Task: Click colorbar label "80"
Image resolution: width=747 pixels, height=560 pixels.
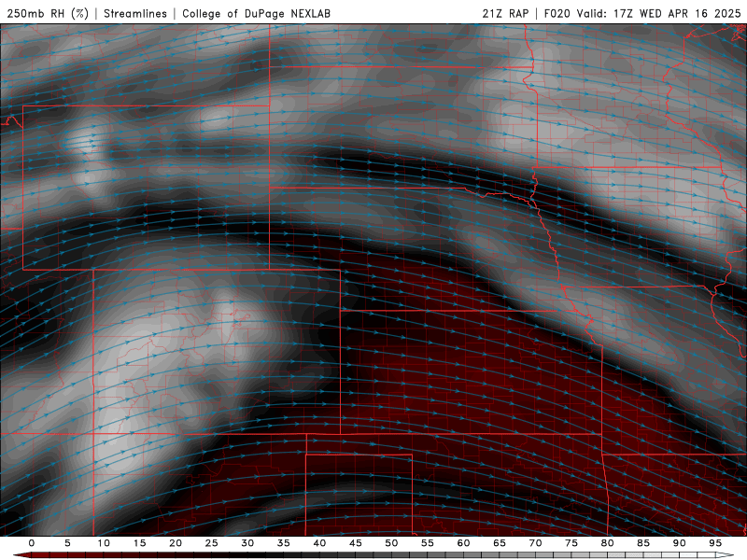Action: pos(608,543)
